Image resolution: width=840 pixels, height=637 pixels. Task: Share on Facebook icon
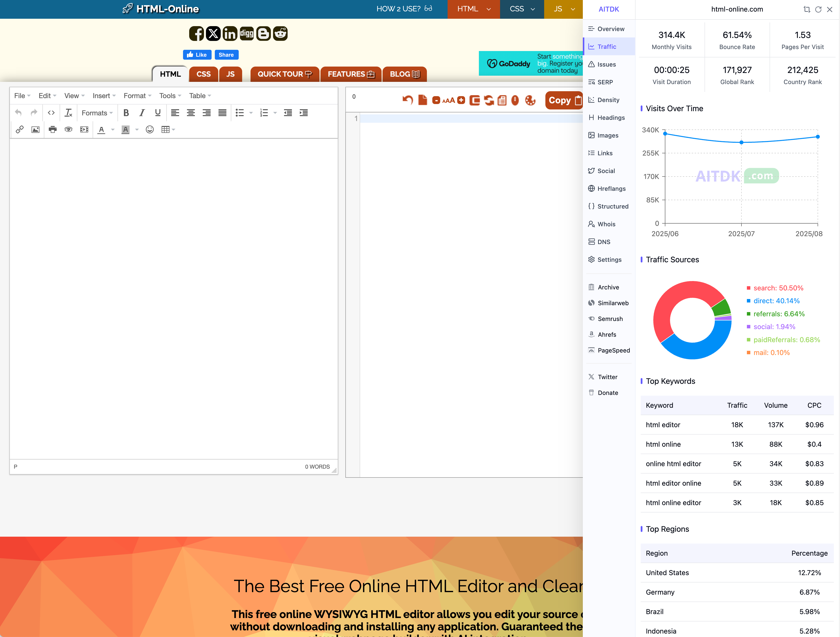pos(196,34)
